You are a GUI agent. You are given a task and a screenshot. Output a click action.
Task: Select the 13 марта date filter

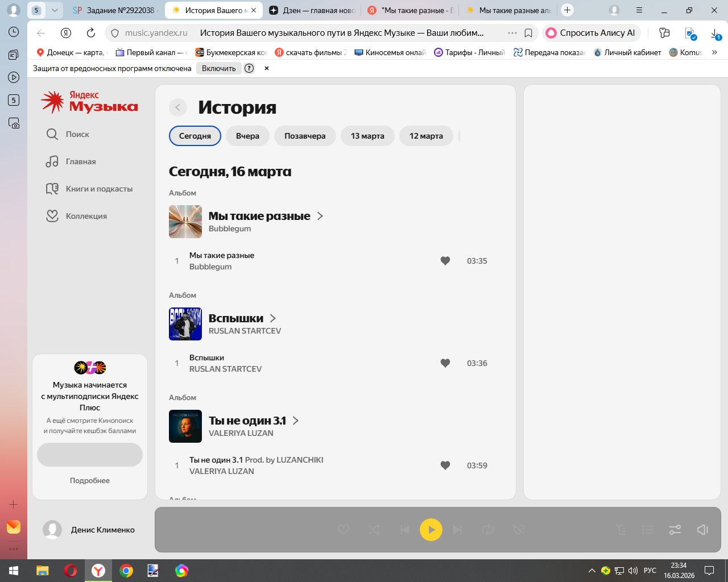tap(367, 136)
